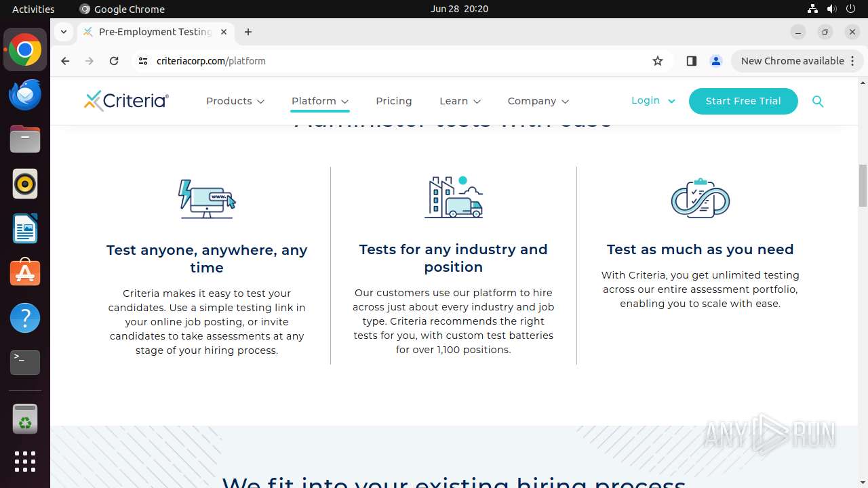Click New Chrome available update button
This screenshot has width=868, height=488.
pos(797,61)
